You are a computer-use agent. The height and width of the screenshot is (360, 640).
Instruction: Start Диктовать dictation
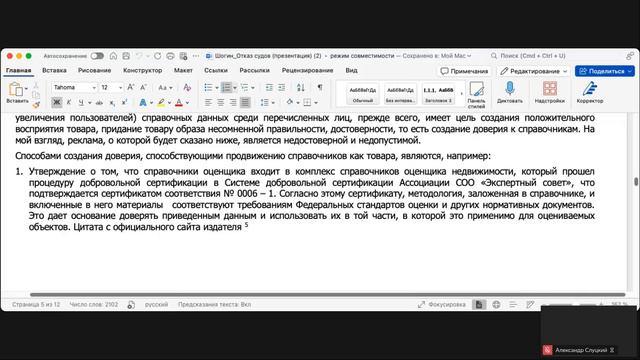510,92
